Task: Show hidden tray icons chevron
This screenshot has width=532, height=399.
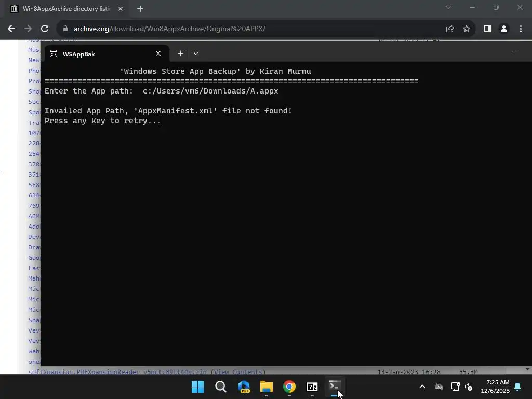Action: click(422, 387)
